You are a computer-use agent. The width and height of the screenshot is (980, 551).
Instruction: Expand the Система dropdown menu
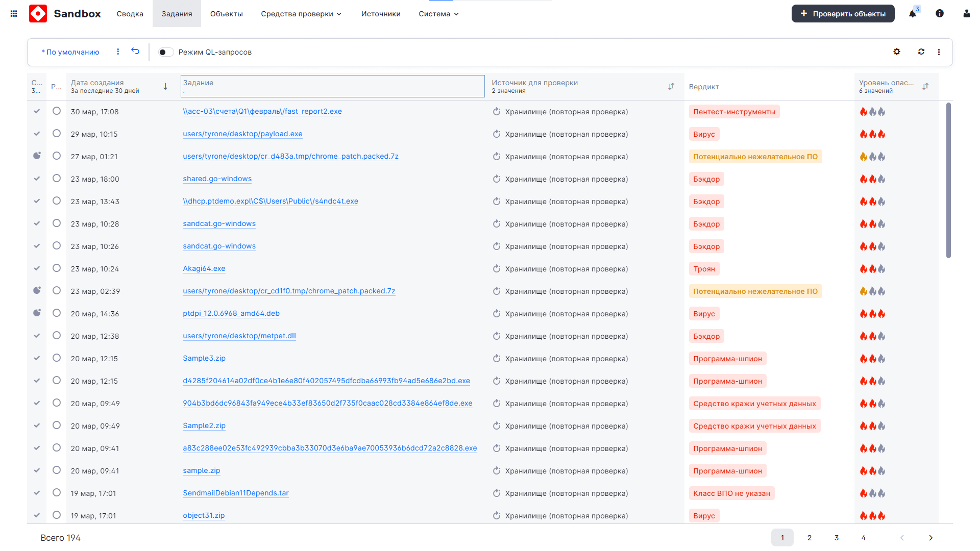click(438, 14)
